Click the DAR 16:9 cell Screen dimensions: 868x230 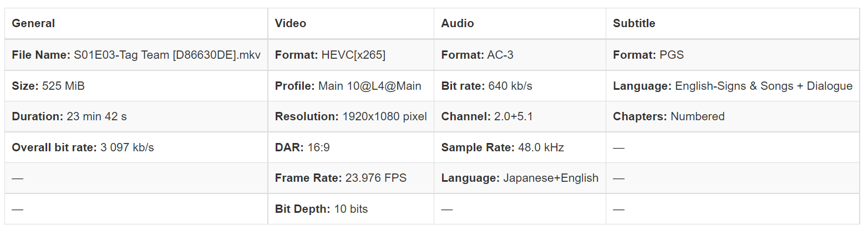pyautogui.click(x=306, y=147)
